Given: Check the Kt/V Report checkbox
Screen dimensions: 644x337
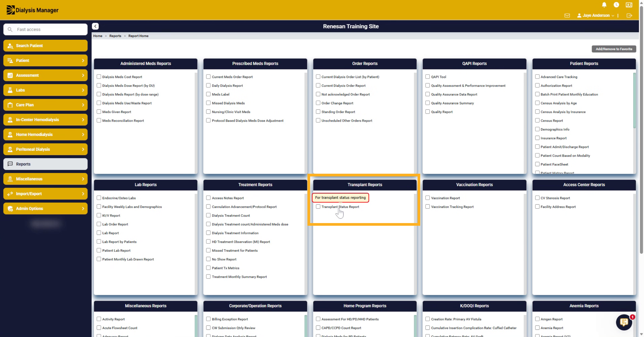Looking at the screenshot, I should [x=99, y=215].
